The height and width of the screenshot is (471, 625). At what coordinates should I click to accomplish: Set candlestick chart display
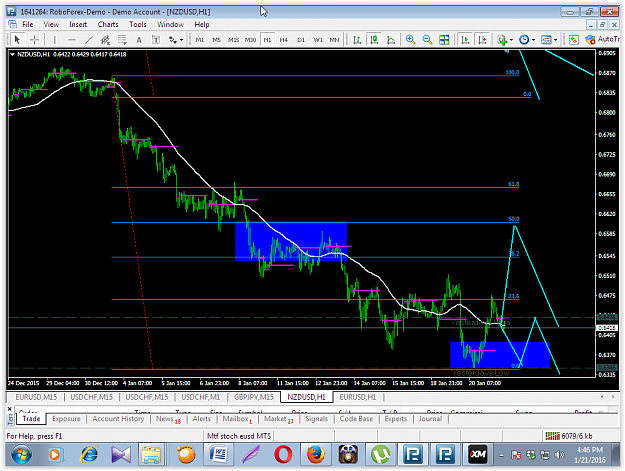(374, 39)
